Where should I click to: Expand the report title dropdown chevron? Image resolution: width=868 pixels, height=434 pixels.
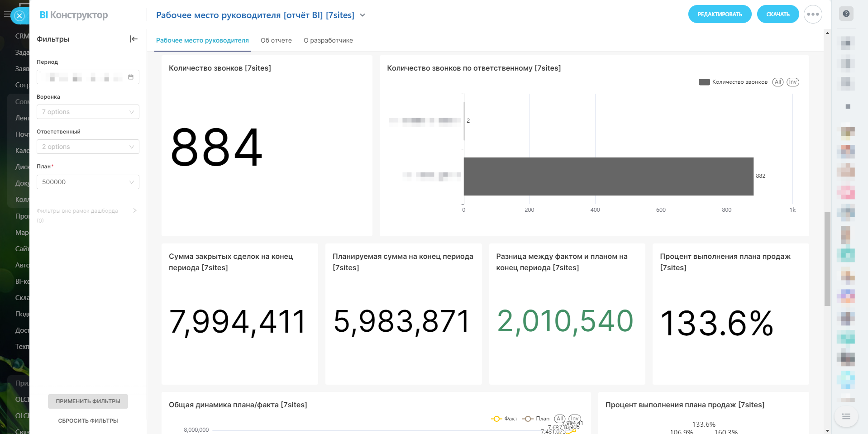[x=362, y=15]
